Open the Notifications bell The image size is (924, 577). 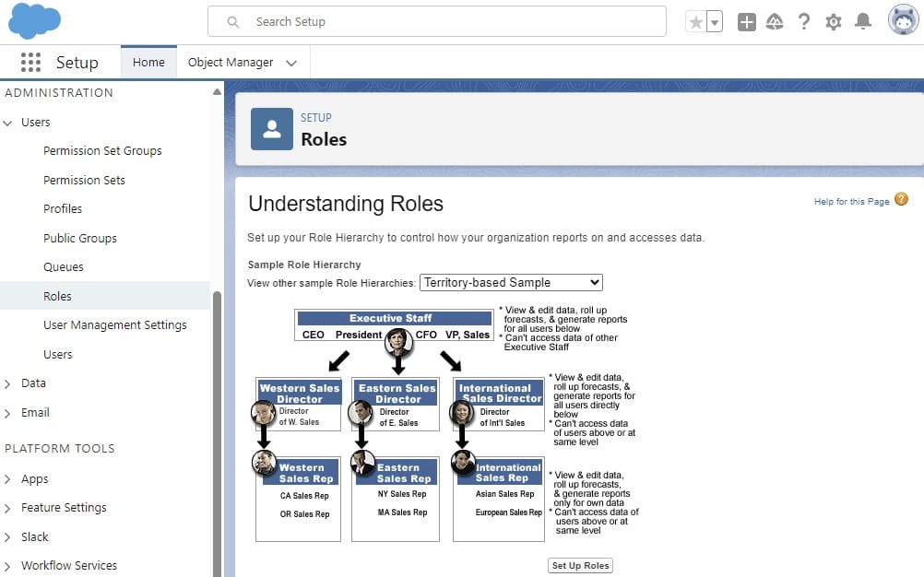[863, 22]
